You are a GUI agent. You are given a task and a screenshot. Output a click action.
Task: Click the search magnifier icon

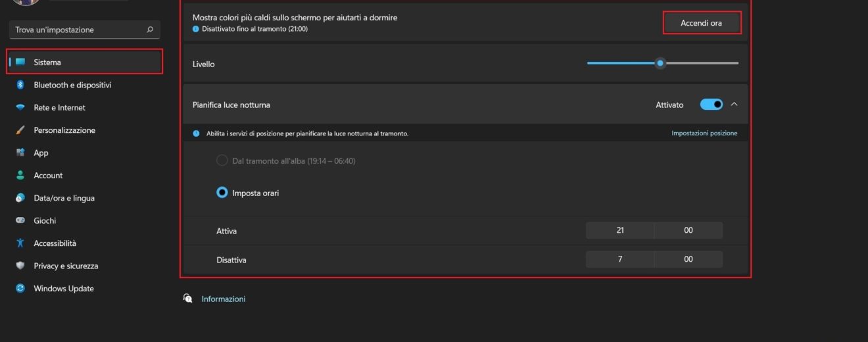(x=150, y=30)
